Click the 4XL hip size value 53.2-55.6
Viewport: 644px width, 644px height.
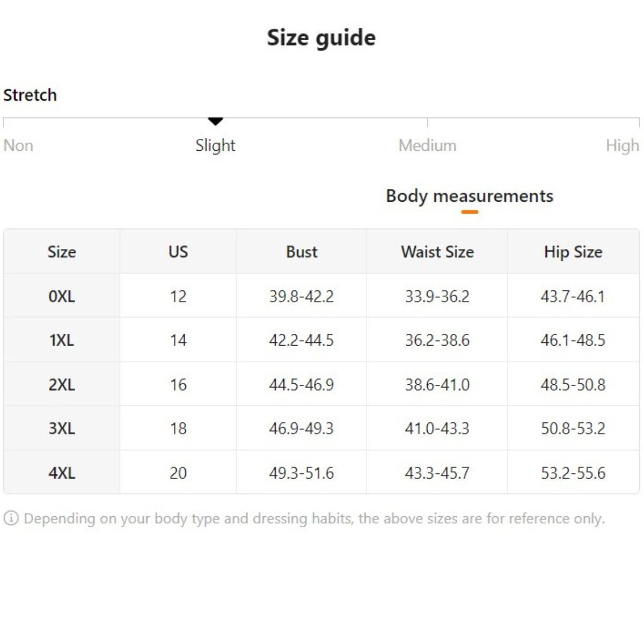(573, 473)
